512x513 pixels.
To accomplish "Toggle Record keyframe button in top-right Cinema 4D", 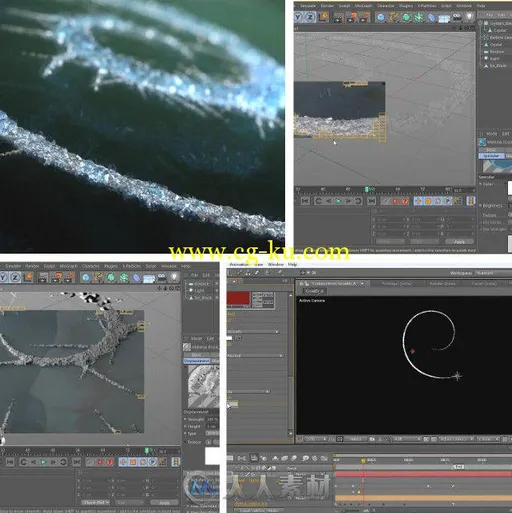I will pyautogui.click(x=385, y=201).
